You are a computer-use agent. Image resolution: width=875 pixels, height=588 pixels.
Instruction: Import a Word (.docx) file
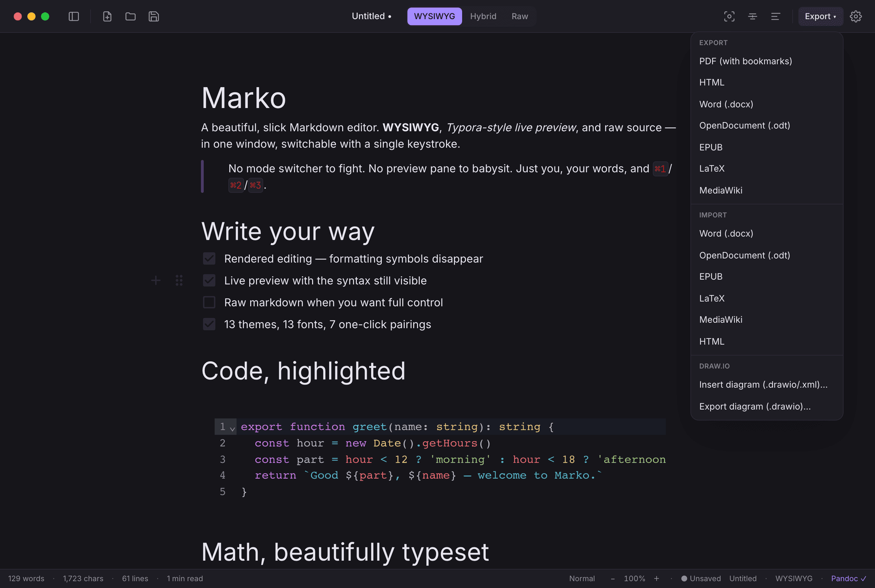click(767, 233)
